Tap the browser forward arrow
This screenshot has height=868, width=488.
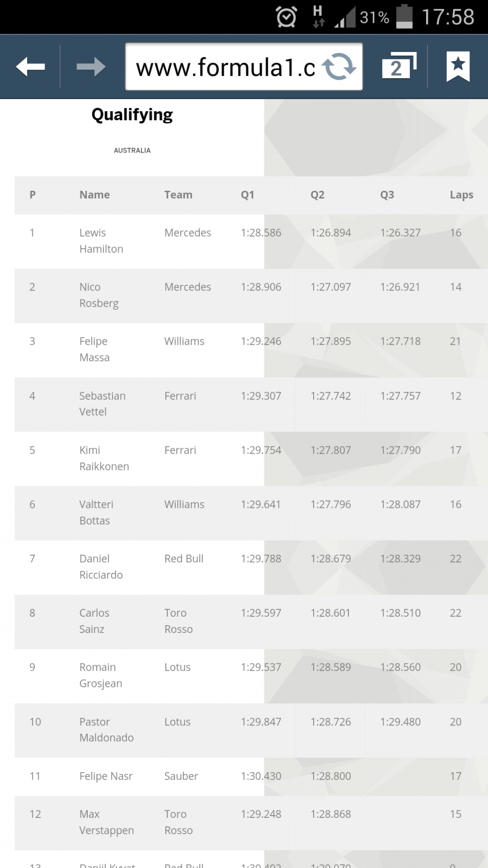click(x=91, y=67)
